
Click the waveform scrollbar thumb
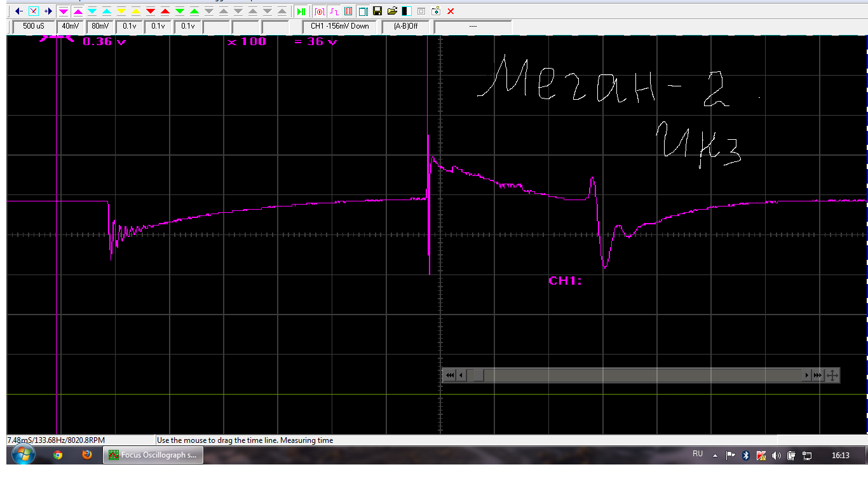tap(478, 376)
